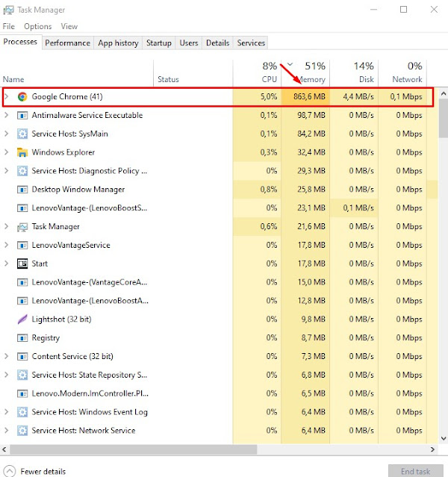Expand the Start process group
This screenshot has height=477, width=448.
coord(7,264)
